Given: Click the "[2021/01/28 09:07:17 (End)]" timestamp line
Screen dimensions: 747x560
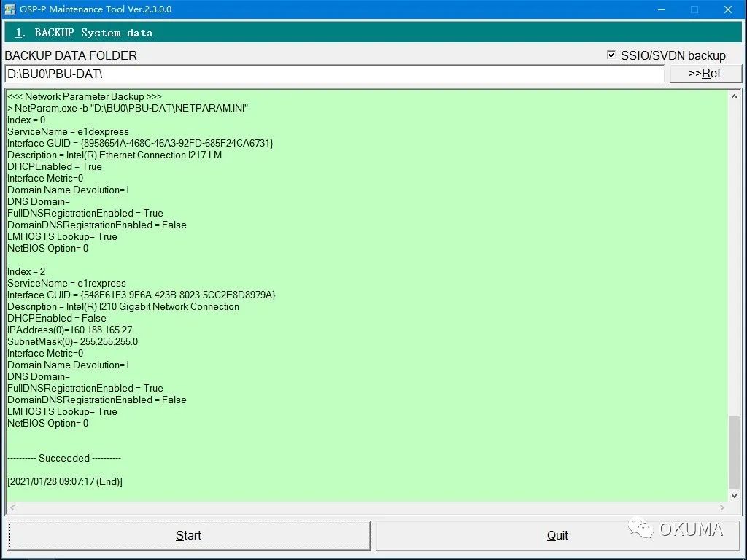Looking at the screenshot, I should (x=65, y=481).
